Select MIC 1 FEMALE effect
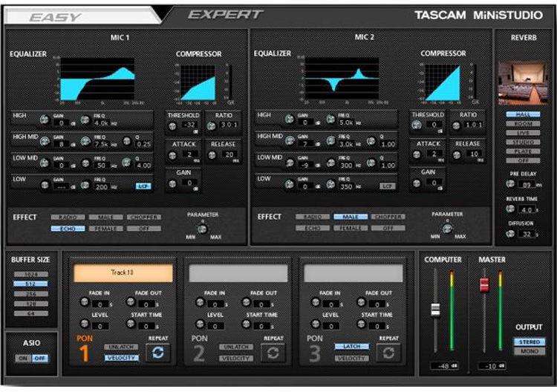 (x=106, y=229)
